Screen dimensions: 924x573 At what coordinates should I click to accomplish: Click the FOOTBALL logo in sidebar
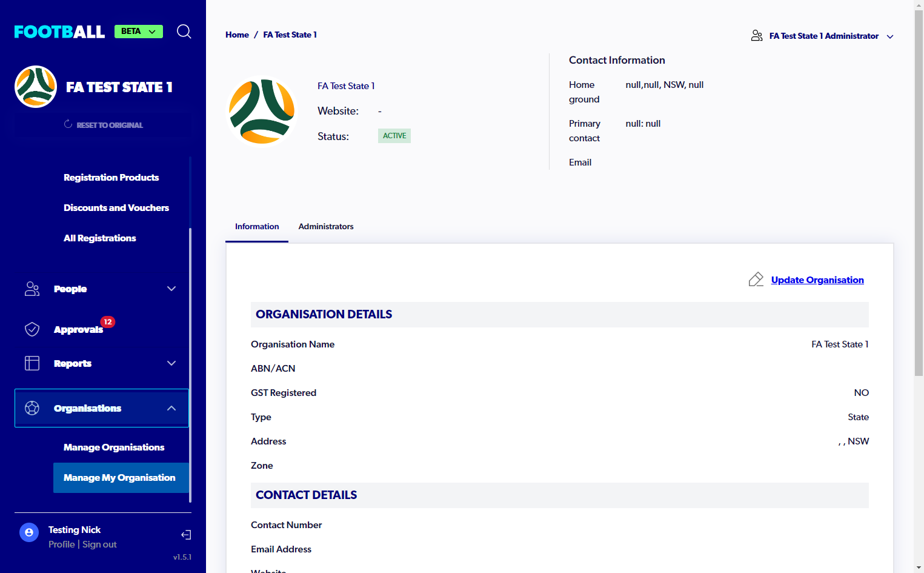coord(59,32)
